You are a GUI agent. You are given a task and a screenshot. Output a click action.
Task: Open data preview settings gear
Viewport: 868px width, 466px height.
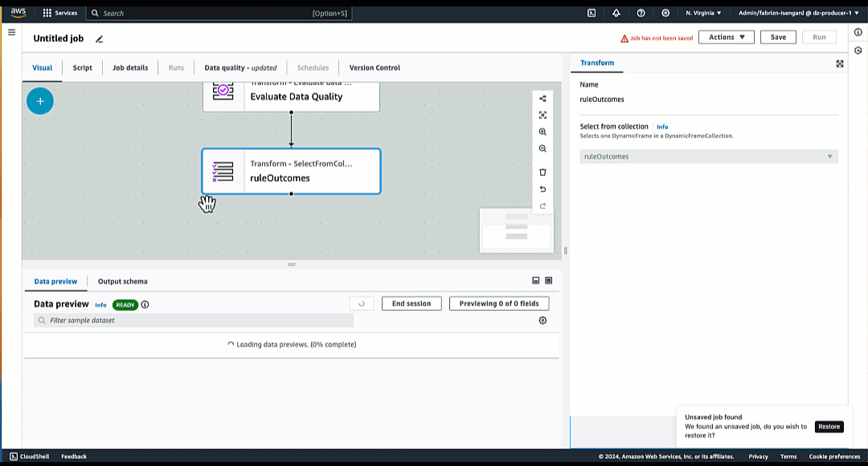point(542,321)
